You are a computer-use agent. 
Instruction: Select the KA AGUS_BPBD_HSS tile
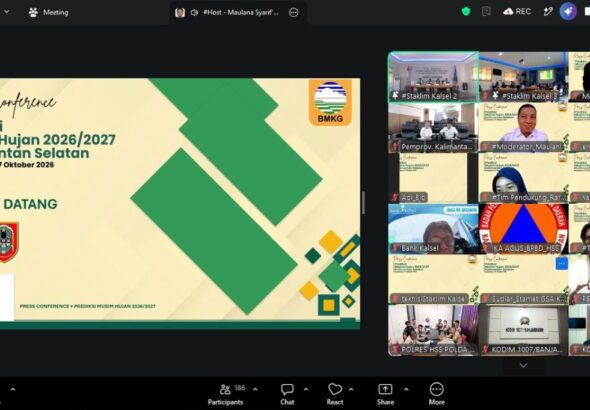524,229
